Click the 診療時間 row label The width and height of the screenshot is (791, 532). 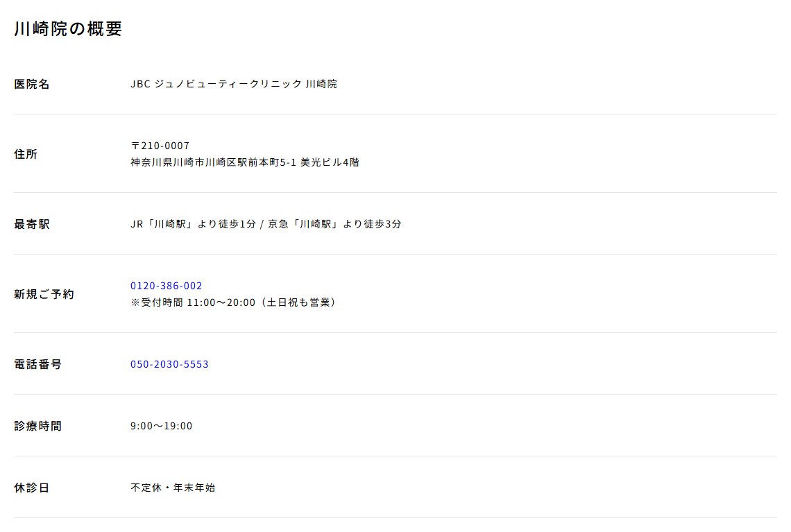coord(38,426)
